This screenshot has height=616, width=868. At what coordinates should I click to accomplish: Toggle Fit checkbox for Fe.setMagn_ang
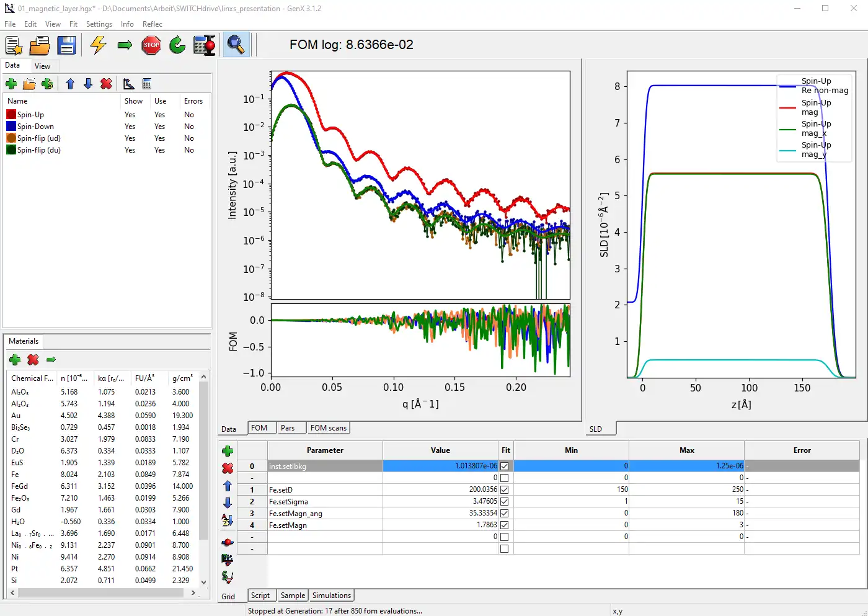coord(504,513)
